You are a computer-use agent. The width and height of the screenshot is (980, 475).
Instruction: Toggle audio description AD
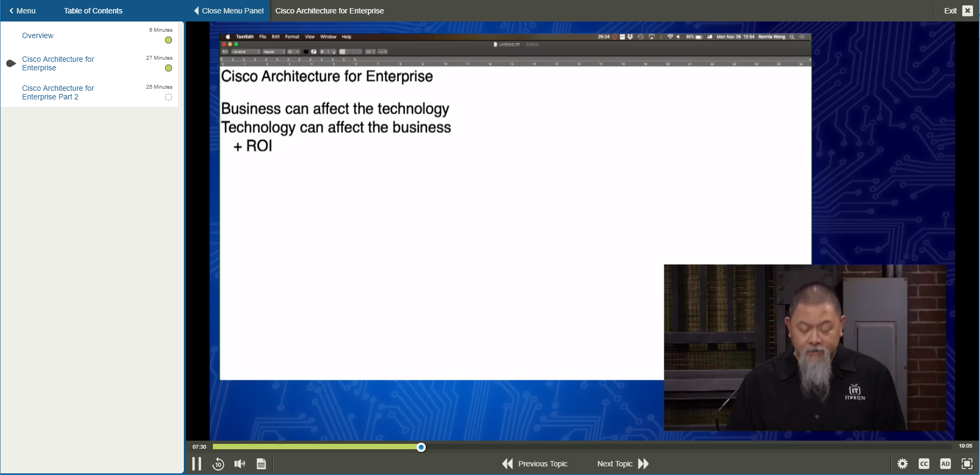[946, 464]
